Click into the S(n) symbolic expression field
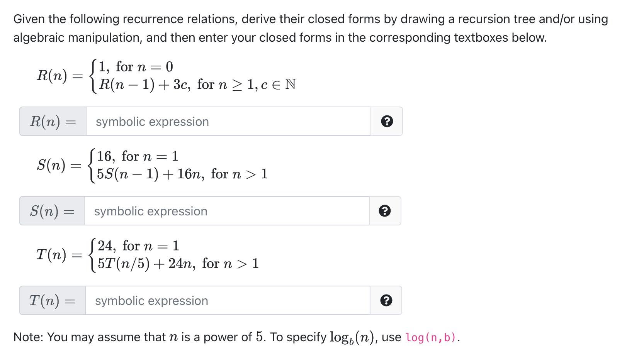Screen dimensions: 627x364 pos(228,211)
